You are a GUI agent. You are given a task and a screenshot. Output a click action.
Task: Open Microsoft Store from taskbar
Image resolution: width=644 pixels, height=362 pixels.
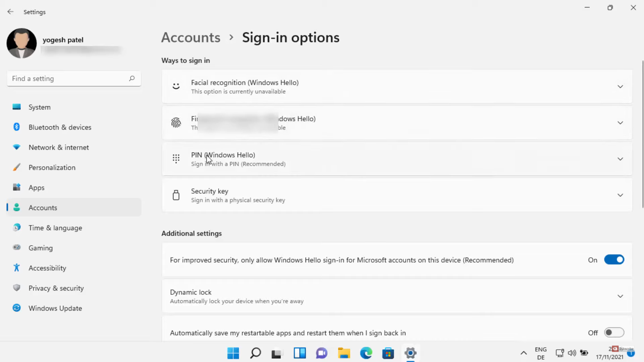pyautogui.click(x=388, y=353)
